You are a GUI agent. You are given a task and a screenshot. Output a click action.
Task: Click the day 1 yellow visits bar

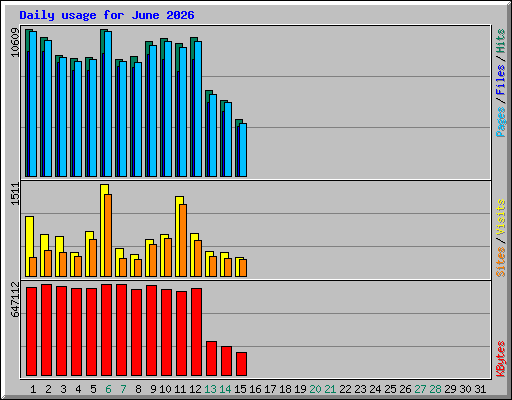point(28,246)
